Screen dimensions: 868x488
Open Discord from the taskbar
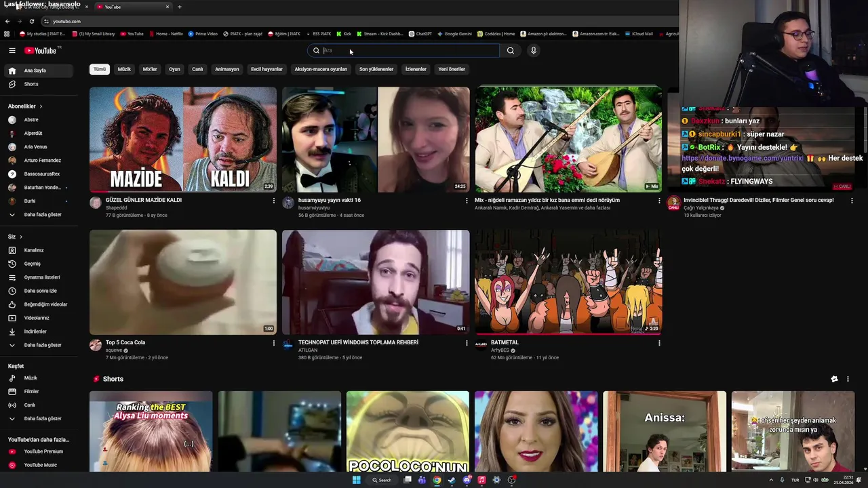click(x=467, y=480)
